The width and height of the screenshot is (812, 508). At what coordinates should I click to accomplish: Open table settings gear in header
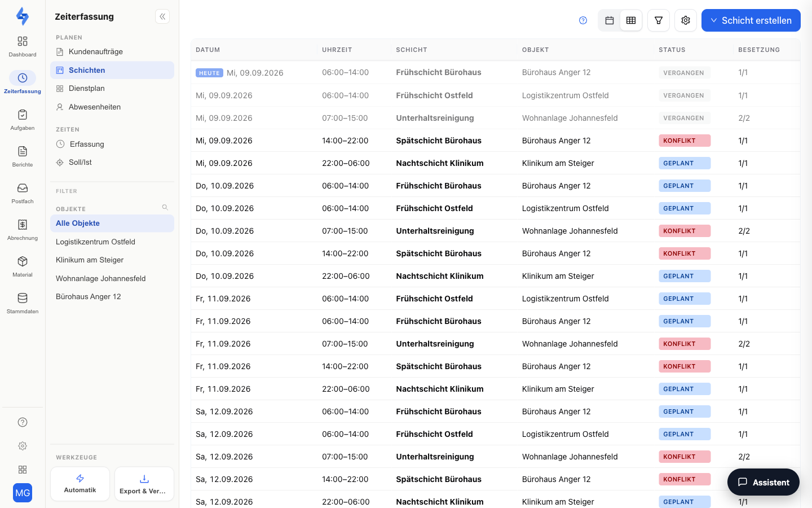coord(686,20)
